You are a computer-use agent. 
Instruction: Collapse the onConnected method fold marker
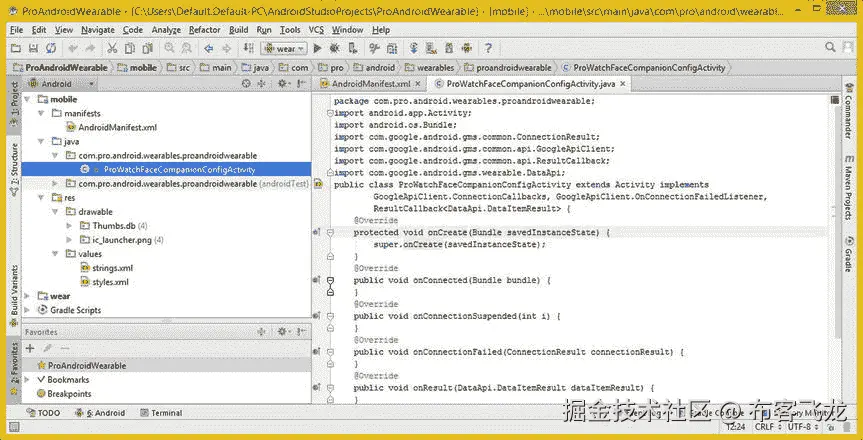330,280
